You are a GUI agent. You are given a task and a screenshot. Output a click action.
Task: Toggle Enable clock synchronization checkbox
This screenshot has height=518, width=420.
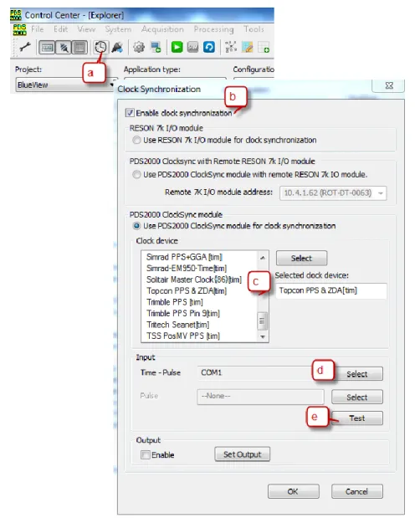(x=130, y=113)
